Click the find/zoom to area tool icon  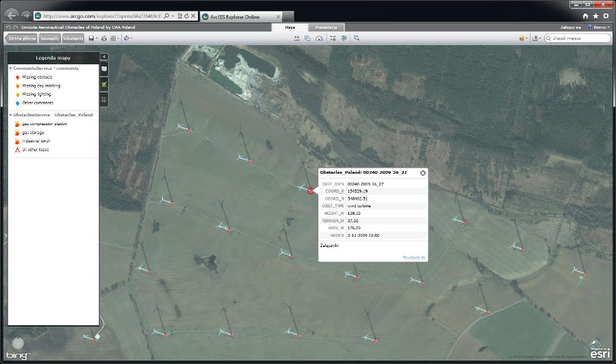(x=357, y=38)
